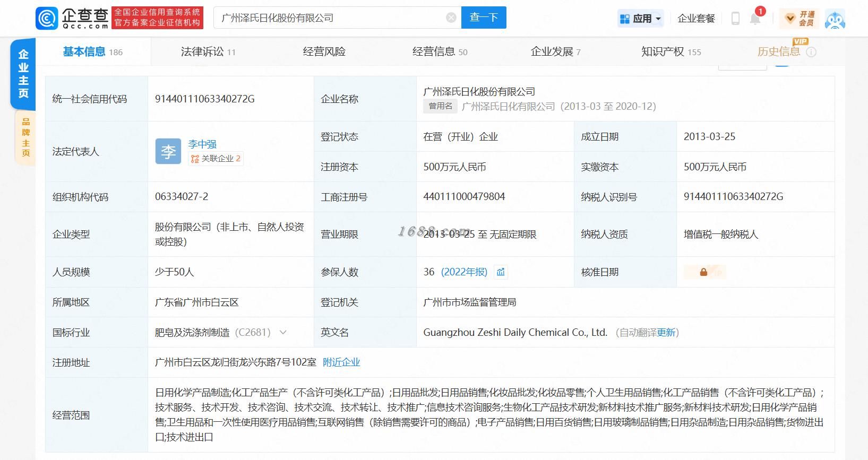The width and height of the screenshot is (868, 460).
Task: Click the credit code 91440111063340272G
Action: coord(205,99)
